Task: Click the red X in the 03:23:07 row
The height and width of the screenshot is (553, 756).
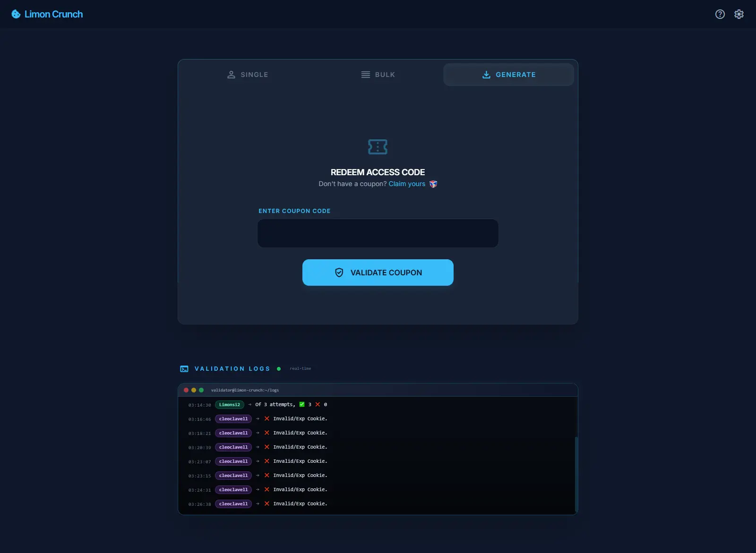Action: [x=267, y=461]
